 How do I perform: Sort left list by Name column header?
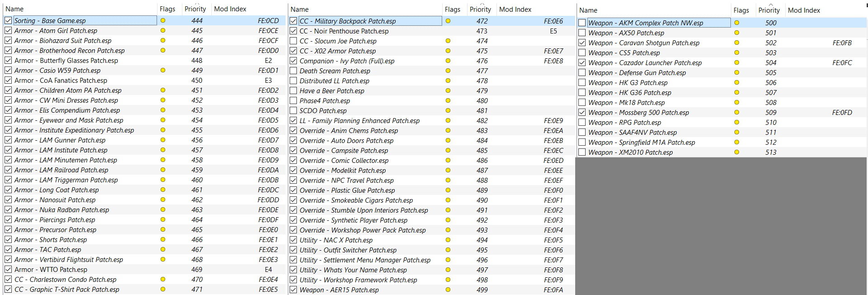(x=14, y=9)
